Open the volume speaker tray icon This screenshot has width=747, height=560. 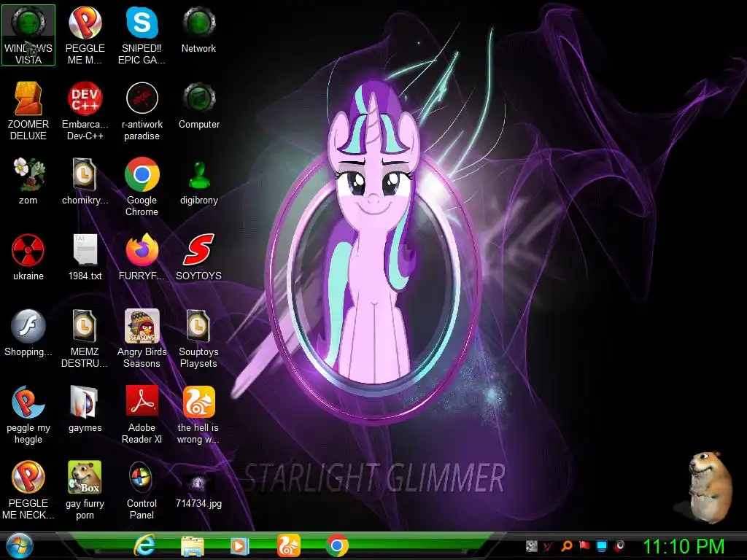pyautogui.click(x=619, y=545)
